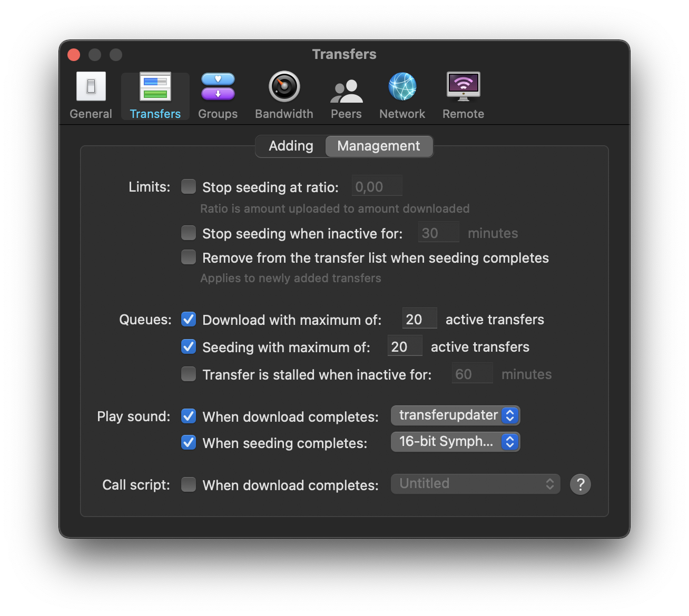Toggle Remove from transfer list when seeding completes

pyautogui.click(x=189, y=257)
